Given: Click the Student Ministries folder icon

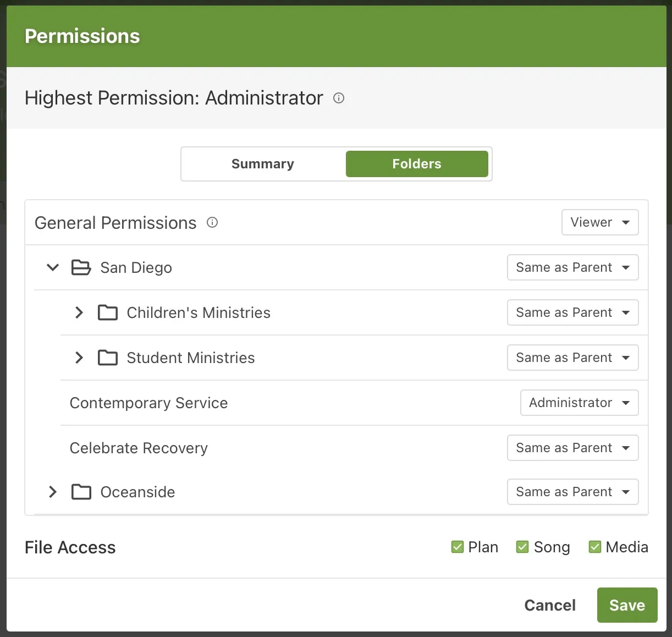Looking at the screenshot, I should click(x=108, y=358).
